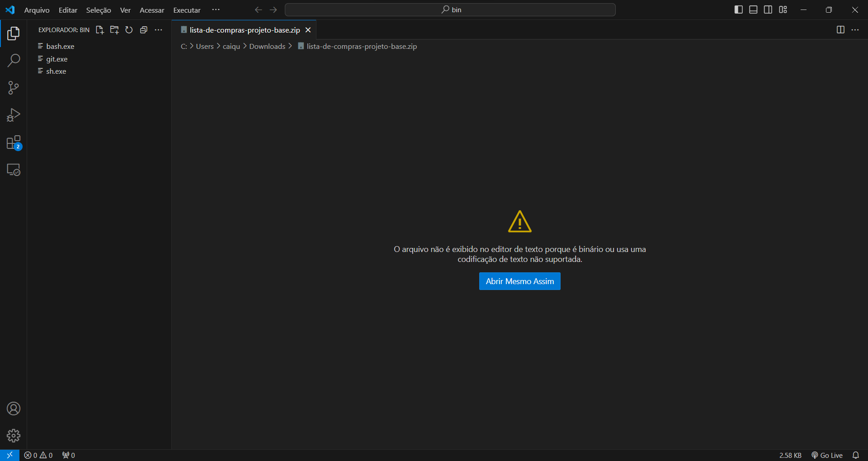Split the editor to the right

click(840, 30)
